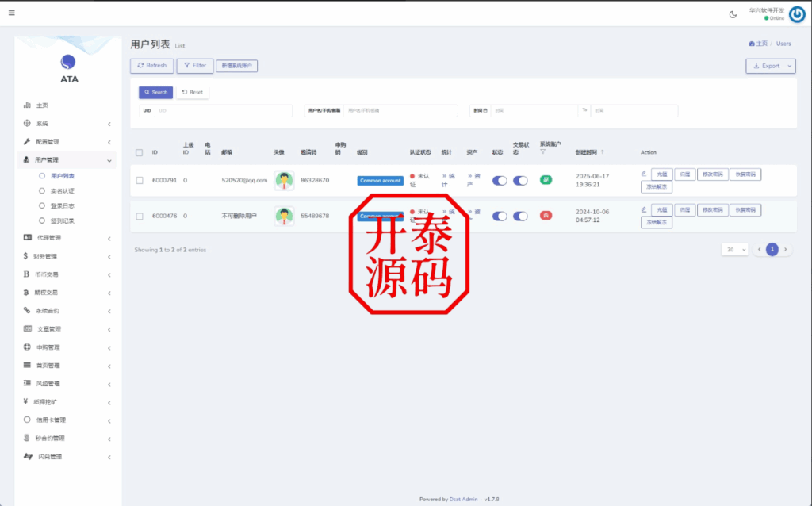Click the home icon in breadcrumb
The image size is (812, 506).
(752, 44)
